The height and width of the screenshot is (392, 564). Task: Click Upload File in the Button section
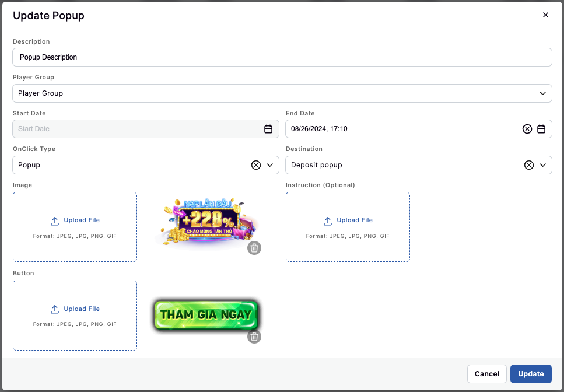coord(75,309)
